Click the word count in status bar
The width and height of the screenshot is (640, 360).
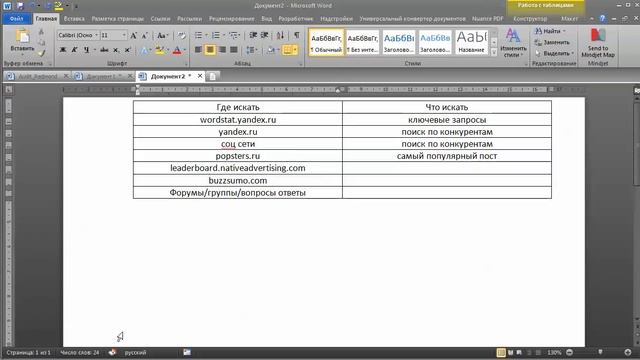(x=80, y=352)
